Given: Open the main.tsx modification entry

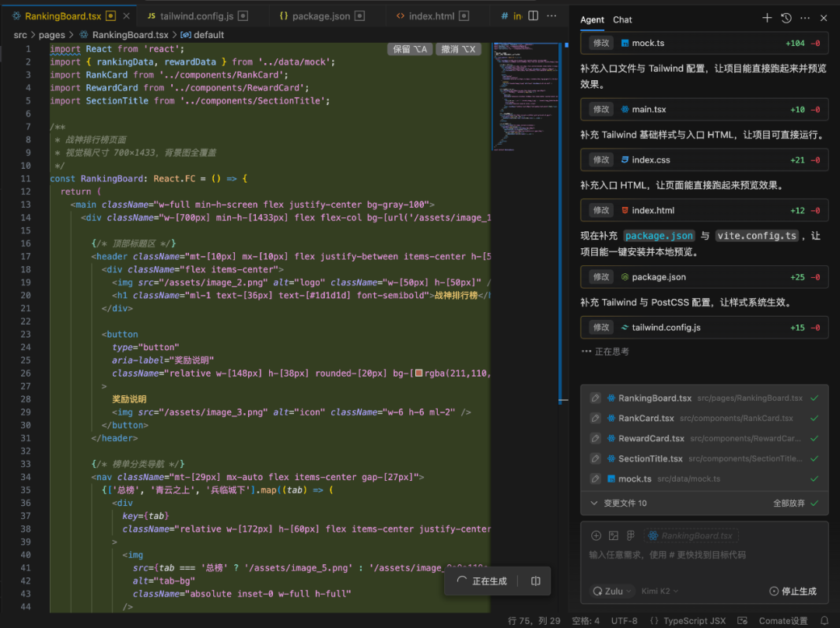Looking at the screenshot, I should [x=704, y=109].
